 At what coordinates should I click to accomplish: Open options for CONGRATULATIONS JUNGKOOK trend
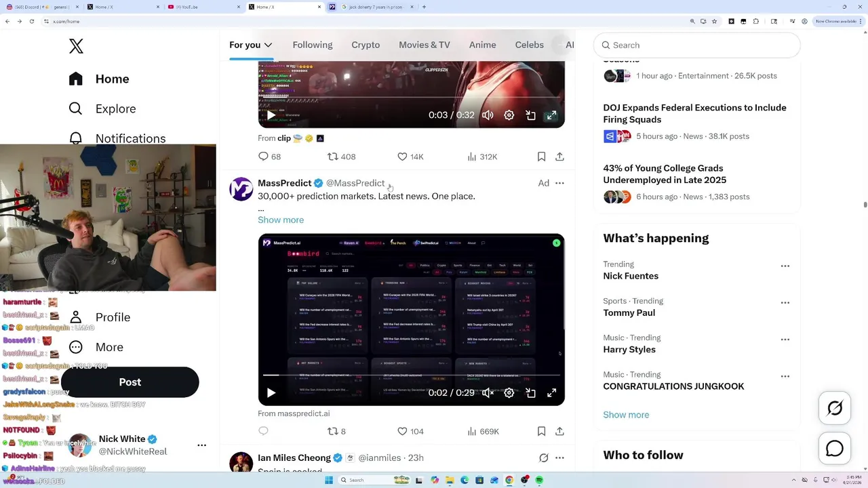pos(785,376)
